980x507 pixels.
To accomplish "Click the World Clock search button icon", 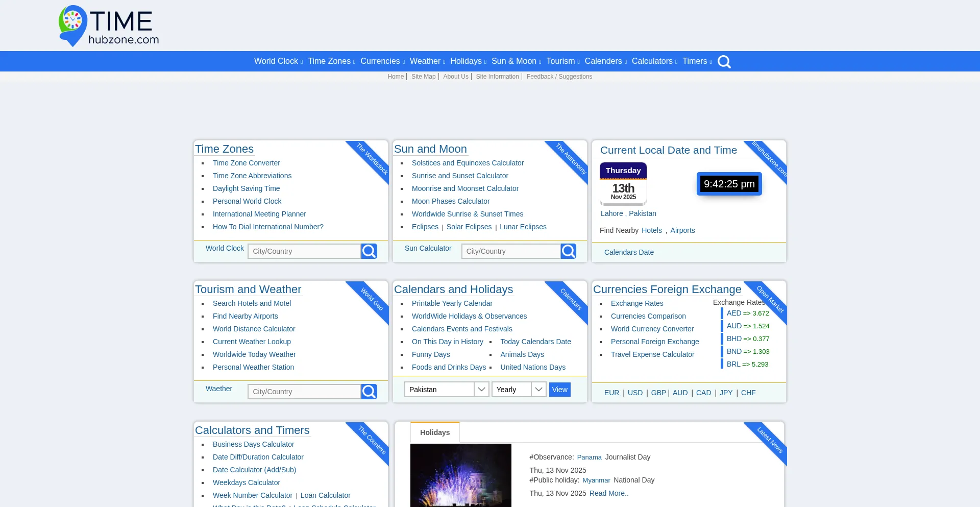I will coord(369,251).
